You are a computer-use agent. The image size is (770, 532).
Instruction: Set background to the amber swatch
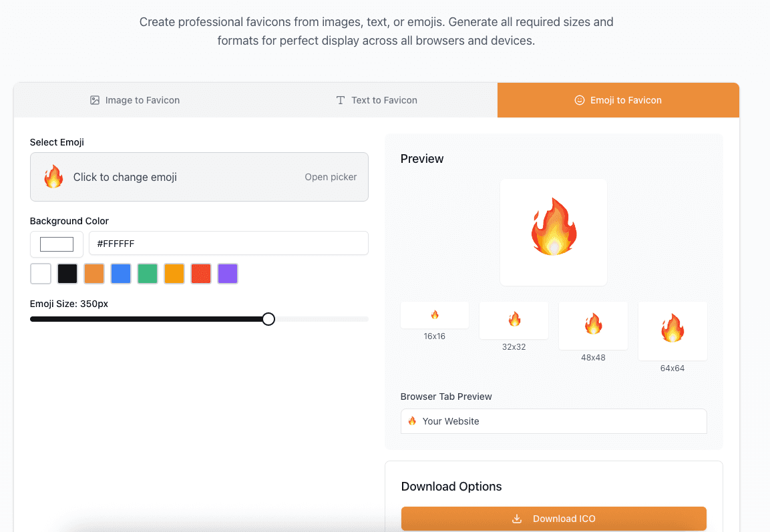pyautogui.click(x=174, y=274)
